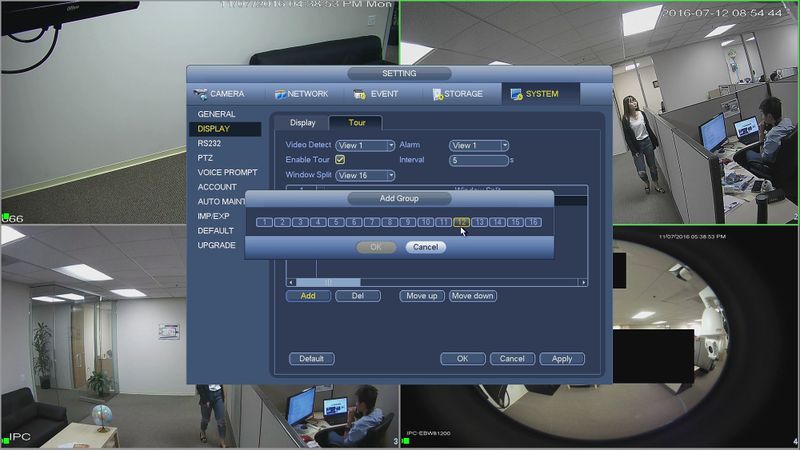Screen dimensions: 800x450
Task: Click the Interval seconds input field
Action: coord(479,160)
